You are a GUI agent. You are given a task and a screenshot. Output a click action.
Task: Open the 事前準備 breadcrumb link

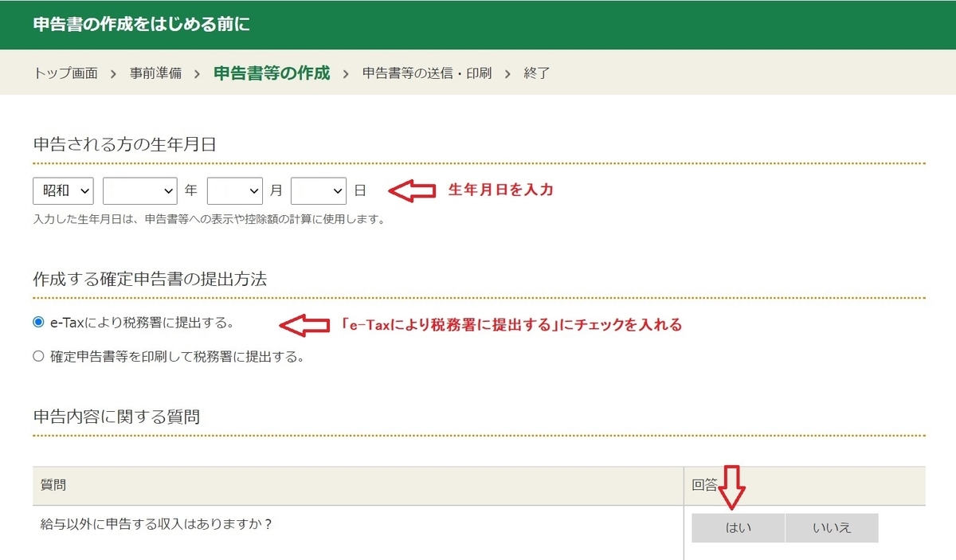tap(156, 72)
